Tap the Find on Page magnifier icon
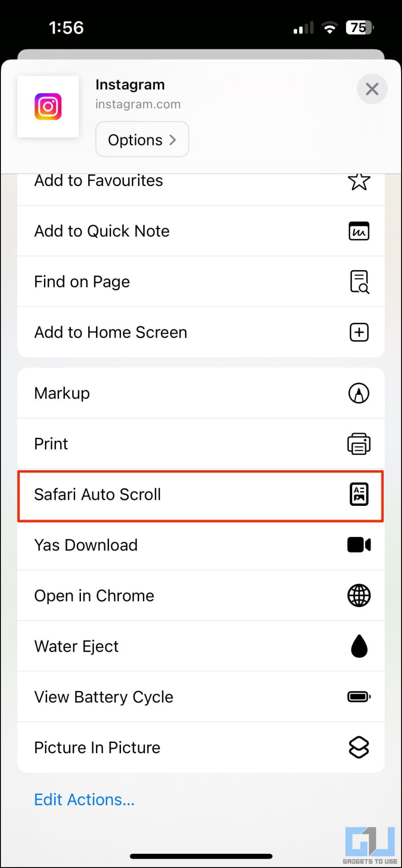This screenshot has width=402, height=868. (359, 282)
